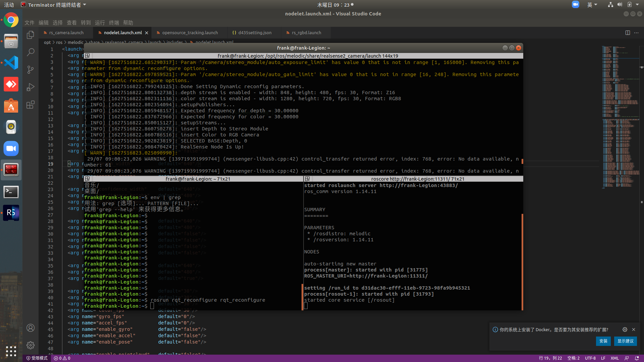Click the Docker notification settings gear
Screen dimensions: 644x362
625,329
